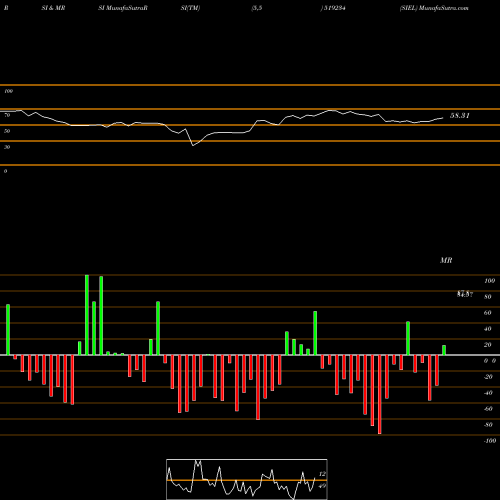Click the value 49 in mini chart
This screenshot has height=500, width=500.
322,486
